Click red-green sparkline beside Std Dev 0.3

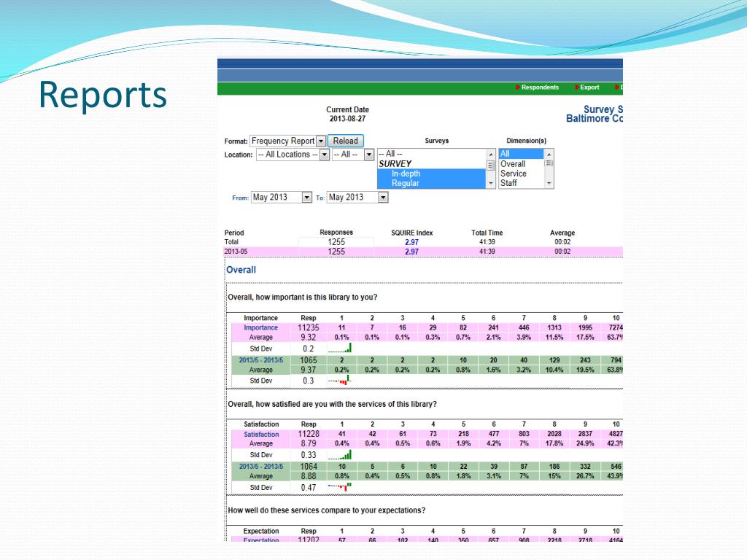340,380
